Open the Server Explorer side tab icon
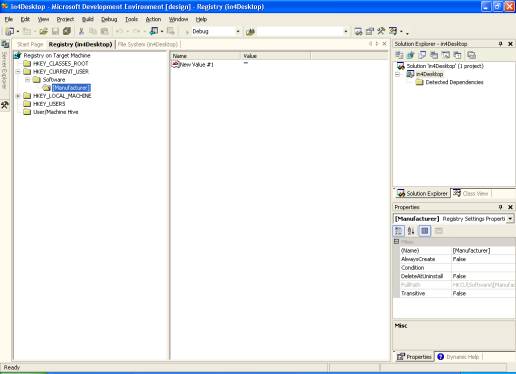Screen dimensions: 516x374 5,44
